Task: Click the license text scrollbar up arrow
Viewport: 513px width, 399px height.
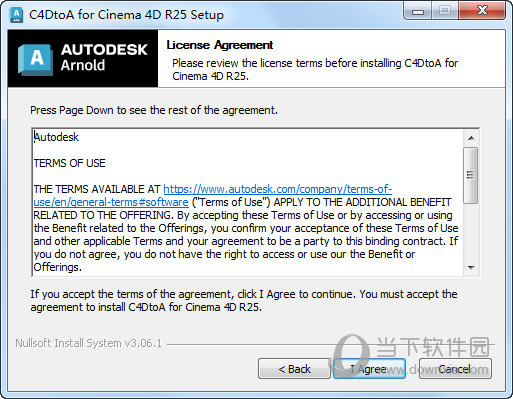Action: pyautogui.click(x=471, y=138)
